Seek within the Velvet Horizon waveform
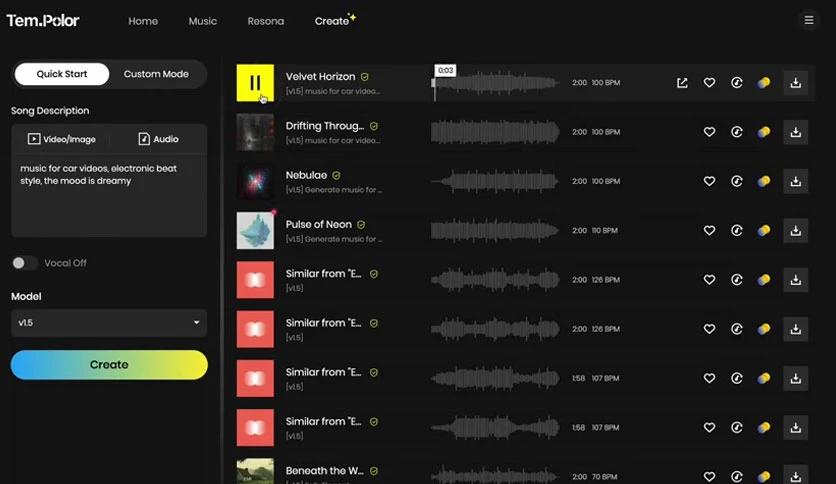Image resolution: width=836 pixels, height=484 pixels. 495,84
